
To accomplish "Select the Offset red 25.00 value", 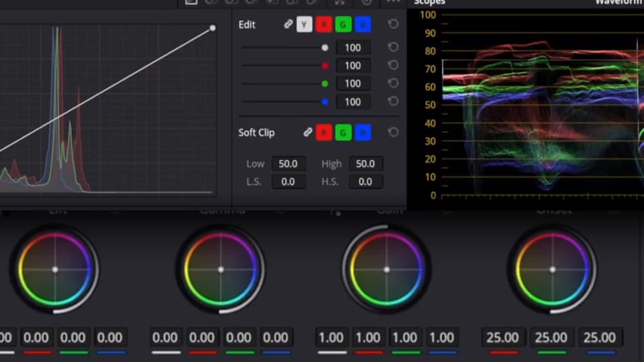I will [x=502, y=338].
